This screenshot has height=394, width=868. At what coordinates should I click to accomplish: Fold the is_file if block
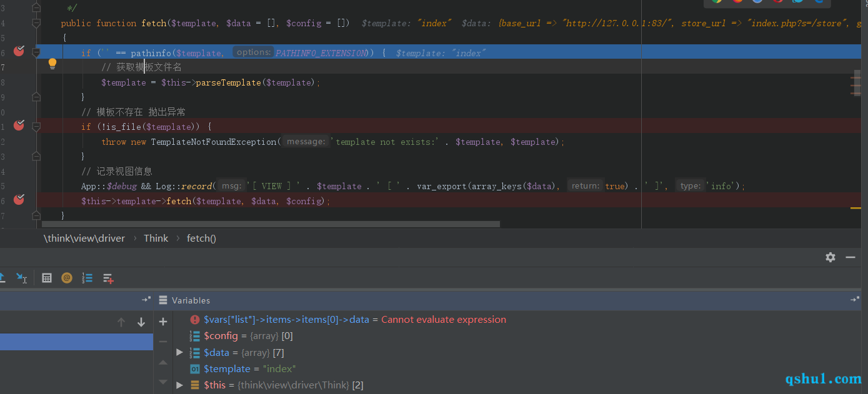pos(36,127)
